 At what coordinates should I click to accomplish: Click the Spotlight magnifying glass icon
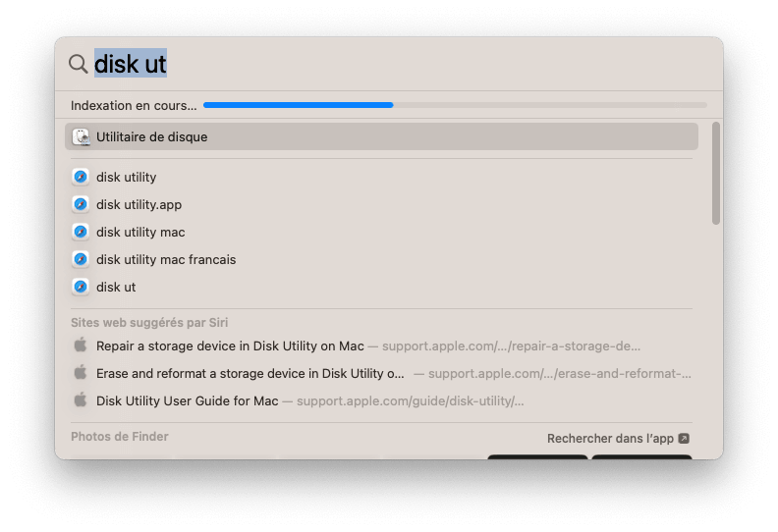coord(78,64)
